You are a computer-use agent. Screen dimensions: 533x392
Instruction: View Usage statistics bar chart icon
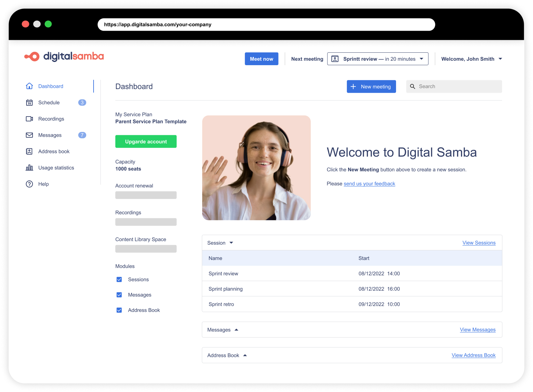tap(29, 167)
